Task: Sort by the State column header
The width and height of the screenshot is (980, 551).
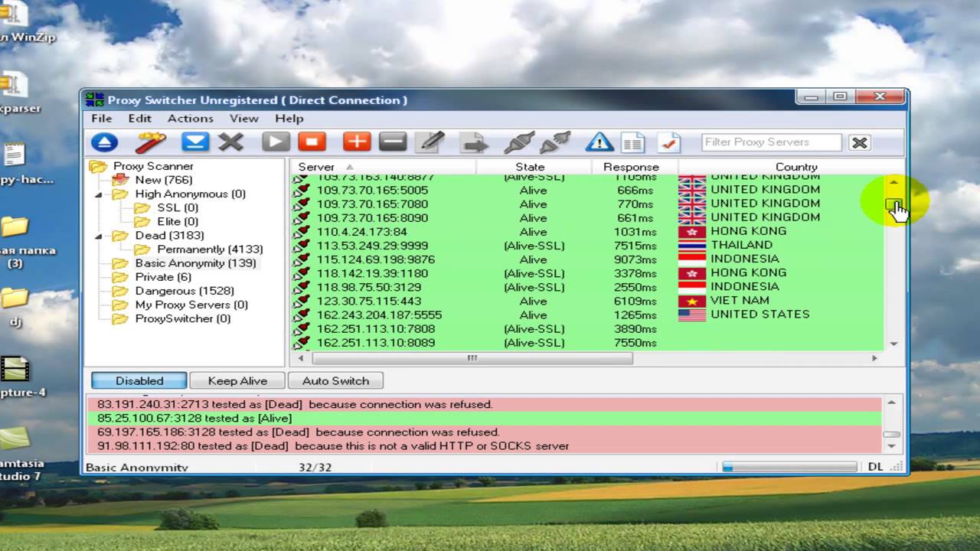Action: point(534,167)
